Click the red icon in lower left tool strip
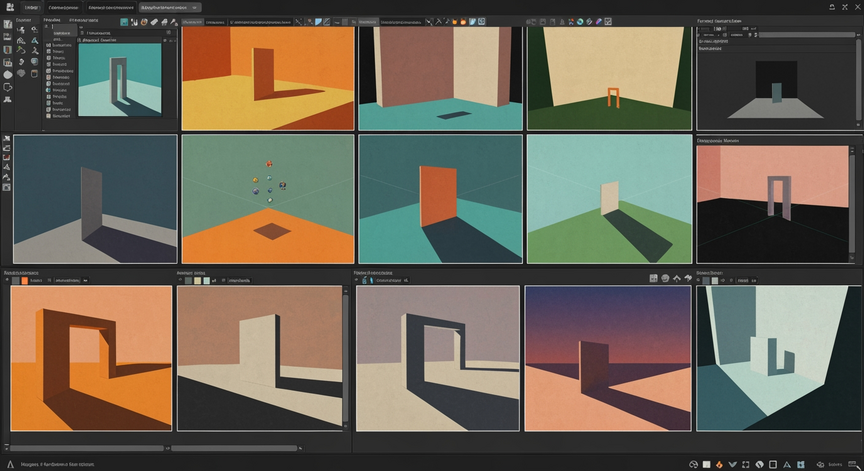Screen dimensions: 864x471 (x=7, y=158)
